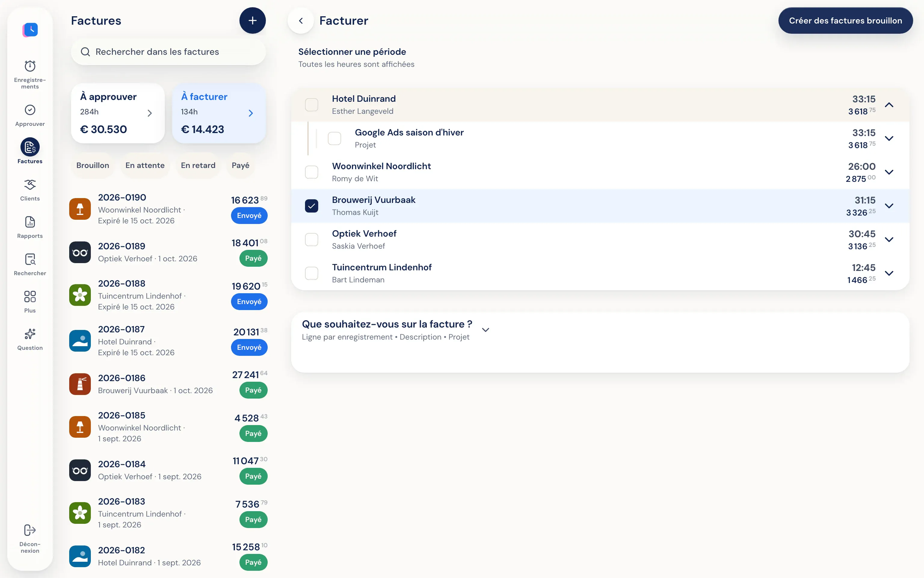Expand the Woonwinkel Noordlicht row

point(889,172)
